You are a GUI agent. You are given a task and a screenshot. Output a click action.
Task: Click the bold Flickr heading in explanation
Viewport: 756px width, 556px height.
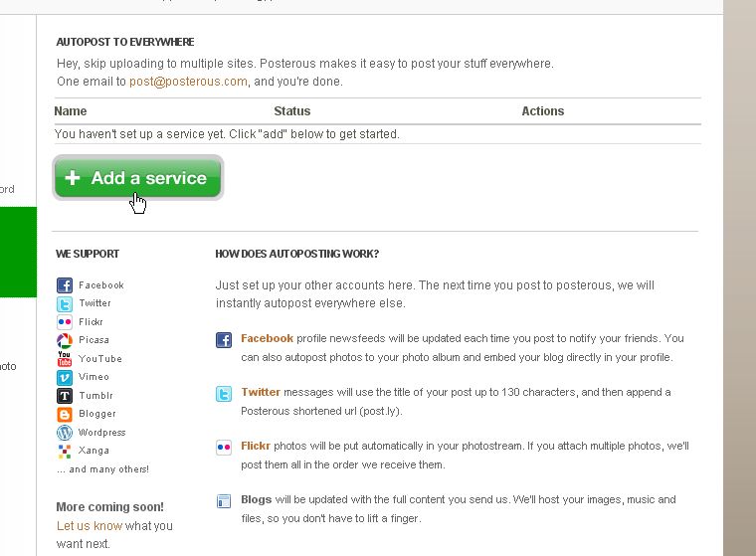point(256,446)
